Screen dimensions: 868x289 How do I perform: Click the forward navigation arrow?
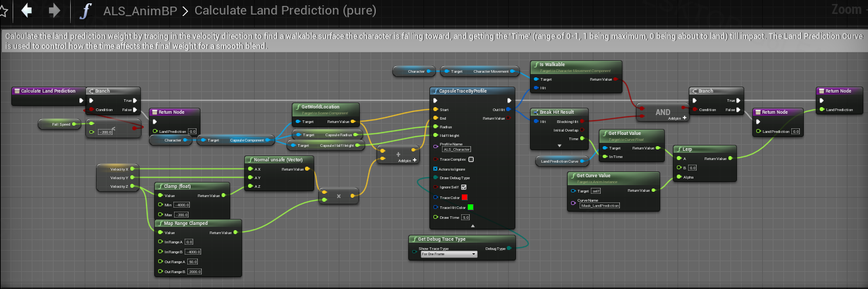(x=54, y=11)
